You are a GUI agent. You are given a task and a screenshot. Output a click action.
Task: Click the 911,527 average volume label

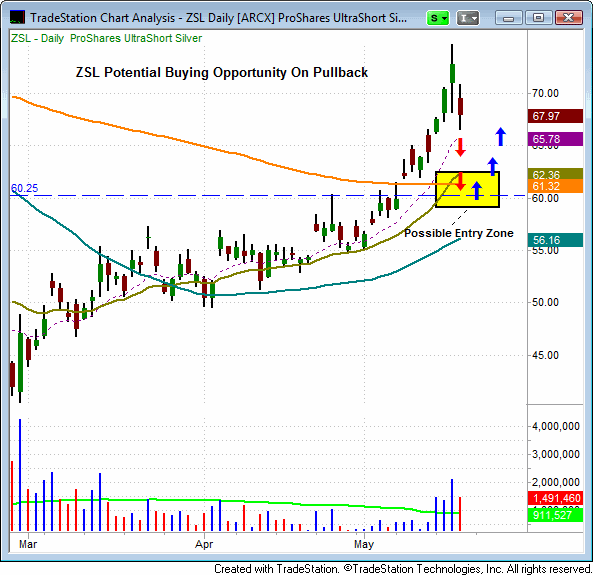[555, 515]
